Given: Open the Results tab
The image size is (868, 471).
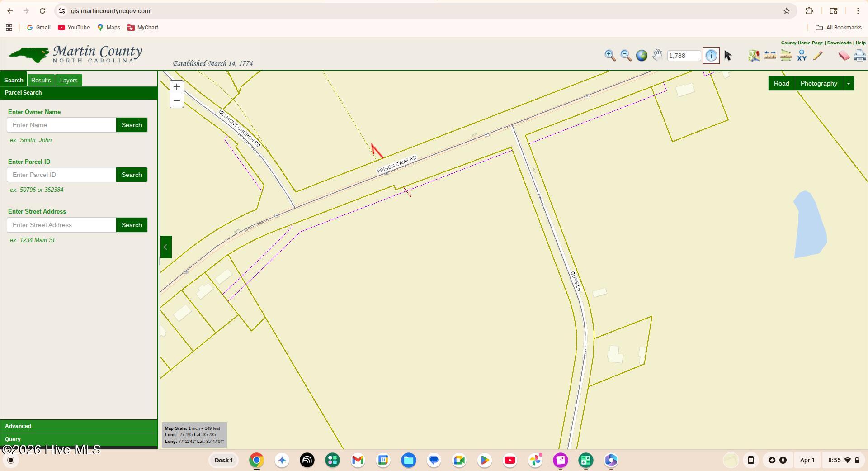Looking at the screenshot, I should (41, 81).
